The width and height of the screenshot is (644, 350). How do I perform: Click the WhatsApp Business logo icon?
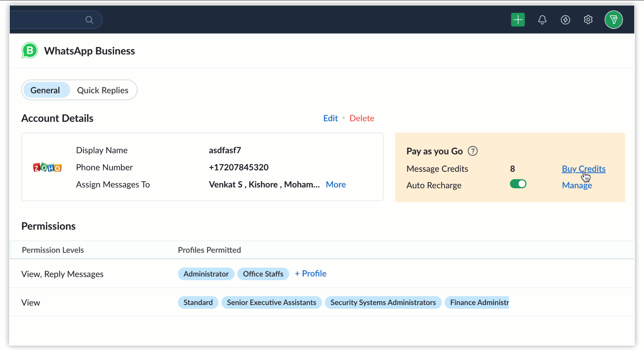pyautogui.click(x=30, y=51)
